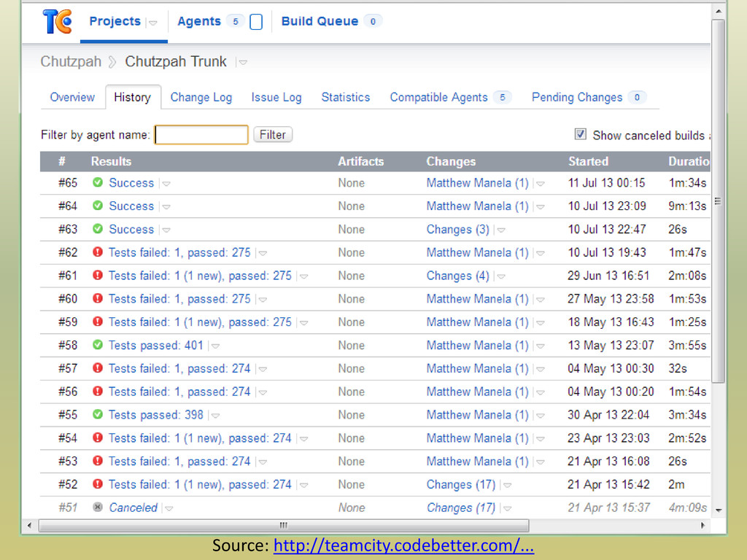
Task: Expand Changes (17) dropdown for build #52
Action: pyautogui.click(x=508, y=485)
